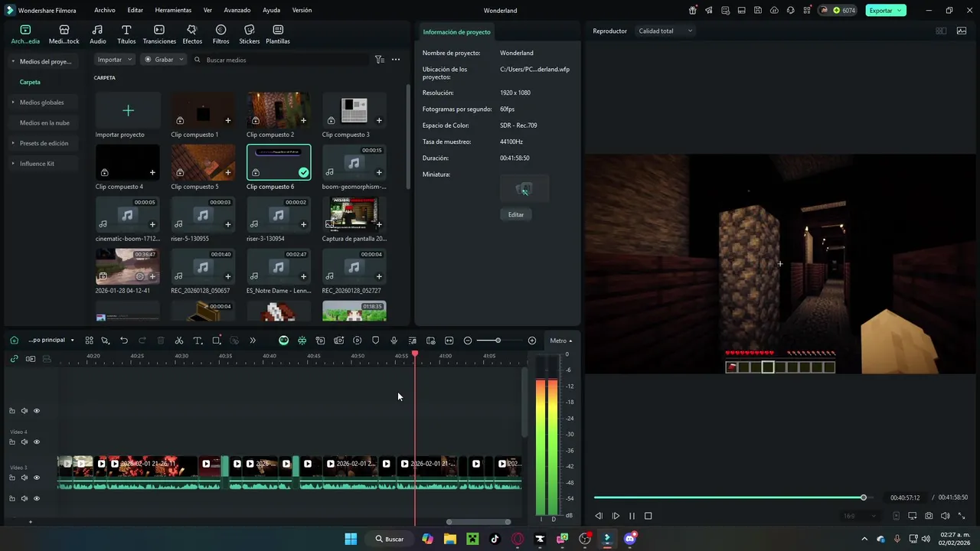Image resolution: width=980 pixels, height=551 pixels.
Task: Toggle visibility eye of Vídeo 4 track
Action: tap(36, 442)
